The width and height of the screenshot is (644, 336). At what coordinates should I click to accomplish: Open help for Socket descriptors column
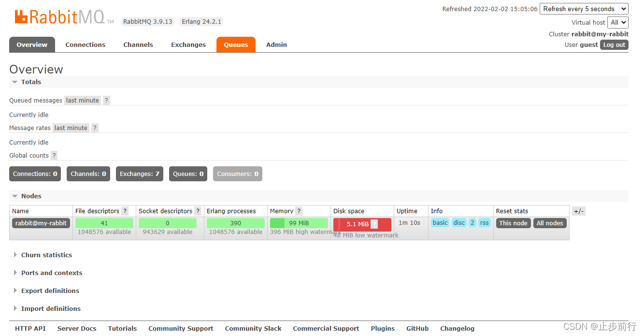coord(198,211)
